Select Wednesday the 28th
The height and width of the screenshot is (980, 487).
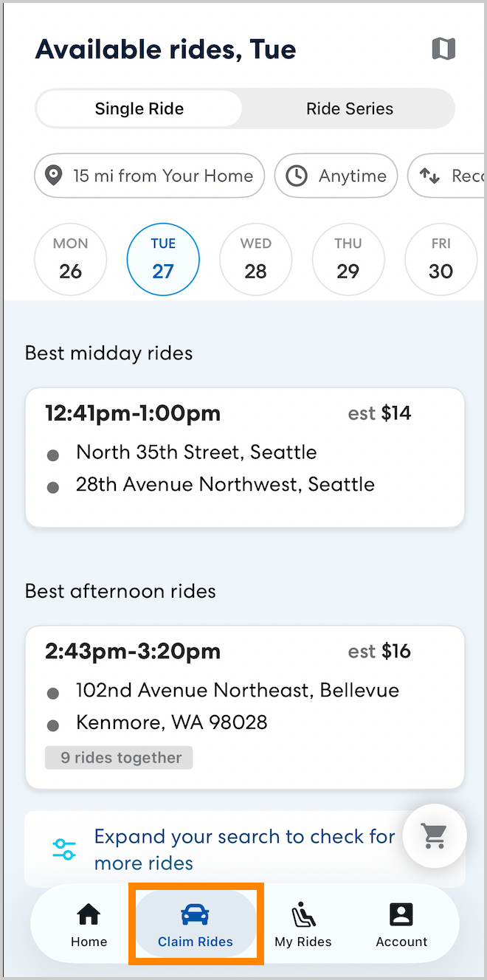[x=255, y=259]
